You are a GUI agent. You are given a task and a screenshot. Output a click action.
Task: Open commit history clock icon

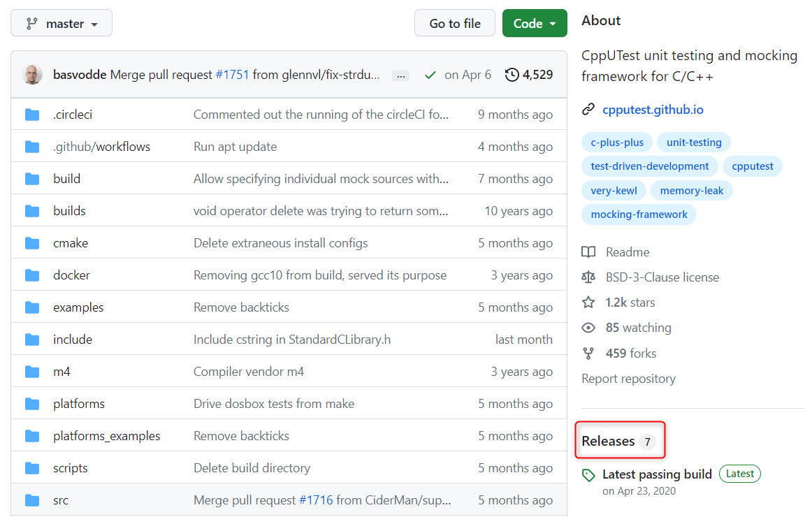click(x=512, y=75)
